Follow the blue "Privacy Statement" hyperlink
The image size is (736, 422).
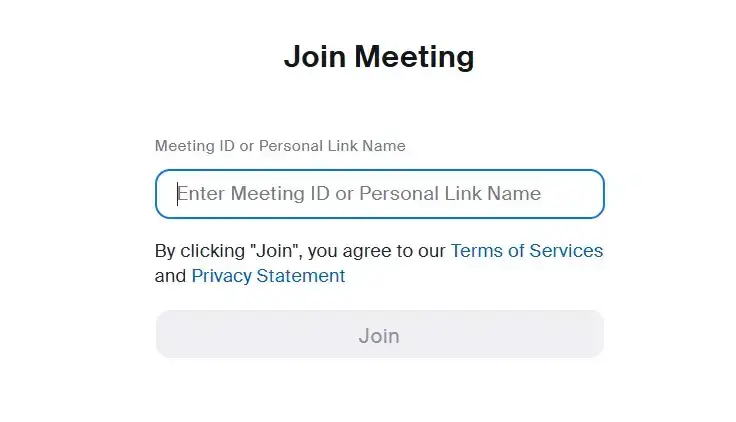268,276
